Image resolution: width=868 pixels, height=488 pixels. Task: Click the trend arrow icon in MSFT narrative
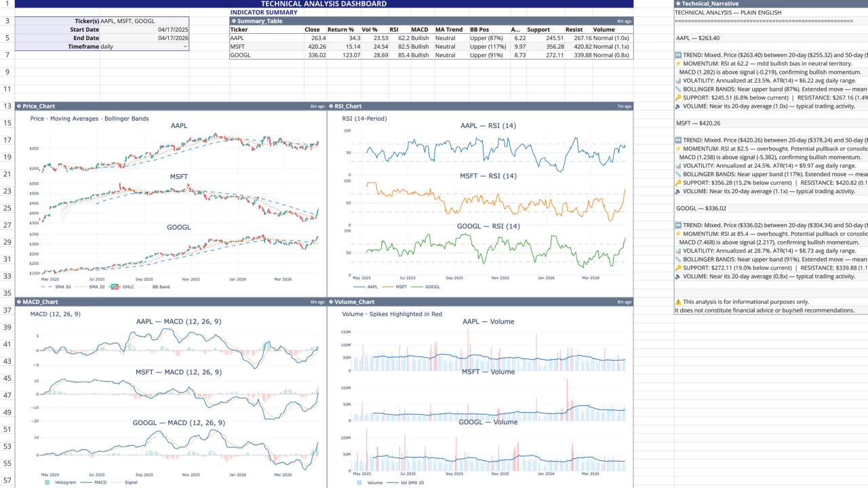678,140
